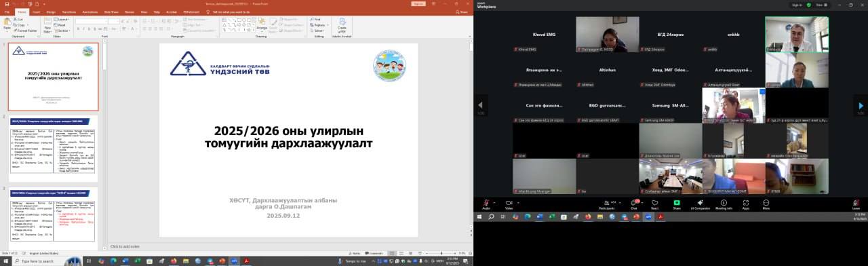Unmute the Zoom Audio microphone
The width and height of the screenshot is (868, 266).
(486, 203)
